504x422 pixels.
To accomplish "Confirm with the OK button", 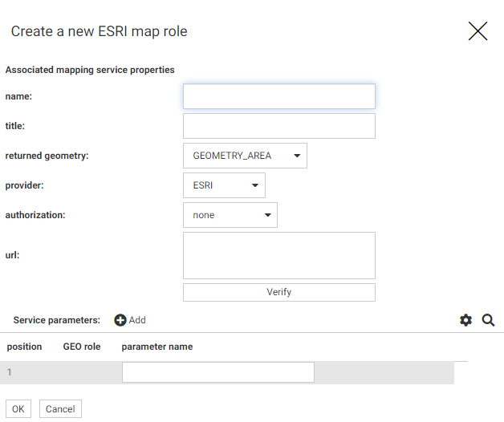I will (18, 409).
